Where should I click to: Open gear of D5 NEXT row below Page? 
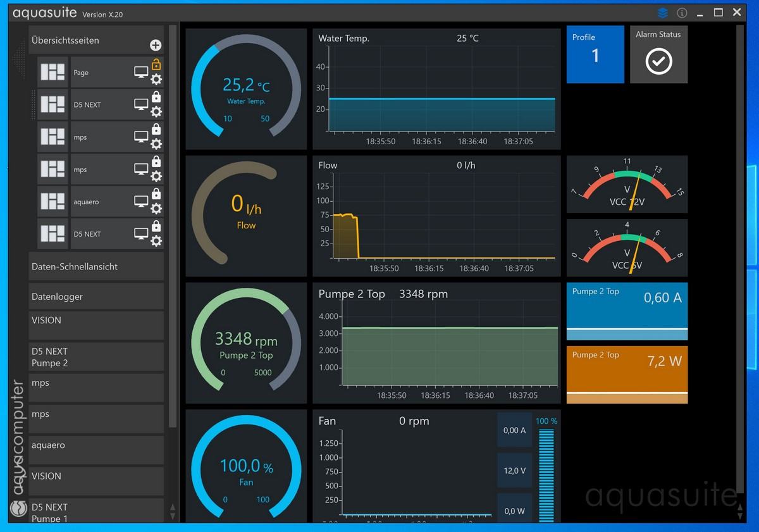156,111
